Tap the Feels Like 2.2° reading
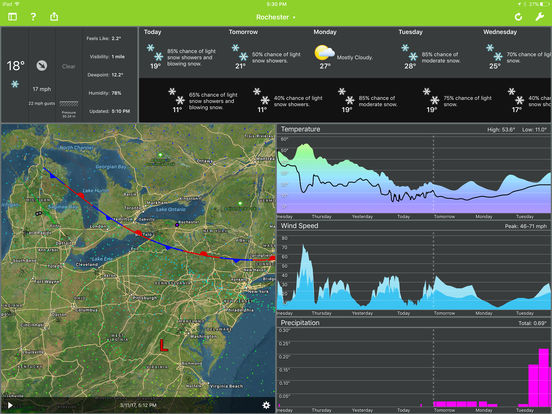The height and width of the screenshot is (414, 552). click(104, 38)
